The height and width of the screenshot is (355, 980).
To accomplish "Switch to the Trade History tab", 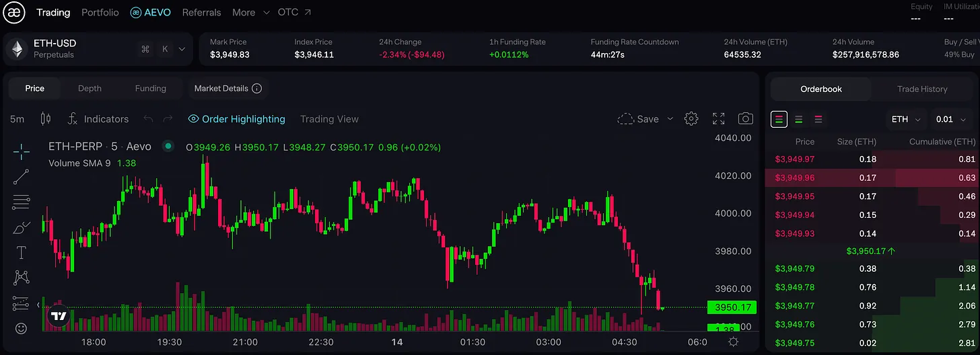I will pyautogui.click(x=921, y=89).
